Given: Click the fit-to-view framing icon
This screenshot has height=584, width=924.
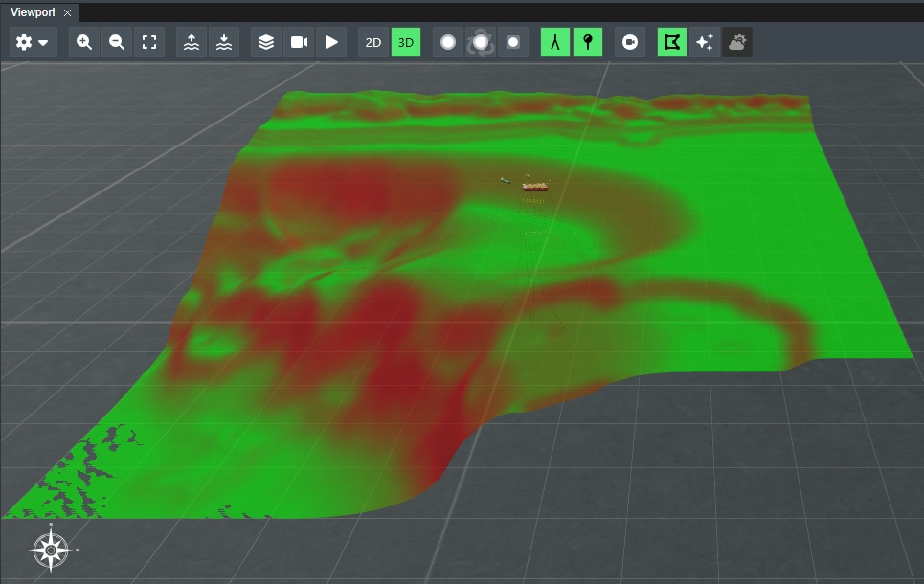Looking at the screenshot, I should click(x=149, y=41).
